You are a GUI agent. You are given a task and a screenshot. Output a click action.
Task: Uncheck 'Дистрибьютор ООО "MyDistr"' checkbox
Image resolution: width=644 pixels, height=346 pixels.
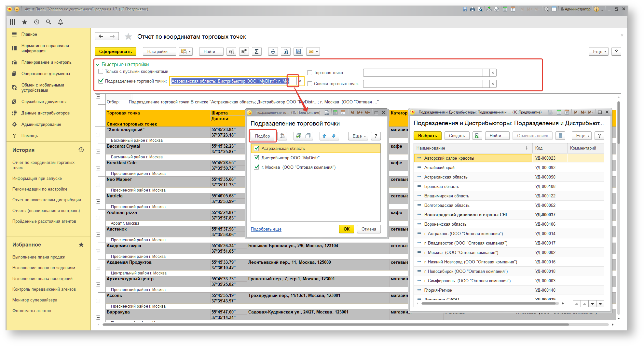pyautogui.click(x=256, y=158)
